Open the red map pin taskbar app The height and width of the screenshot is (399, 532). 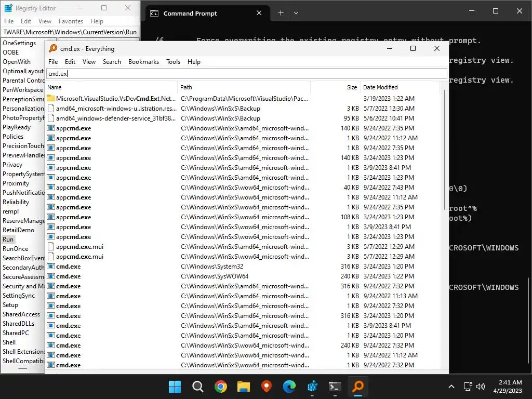pos(267,386)
